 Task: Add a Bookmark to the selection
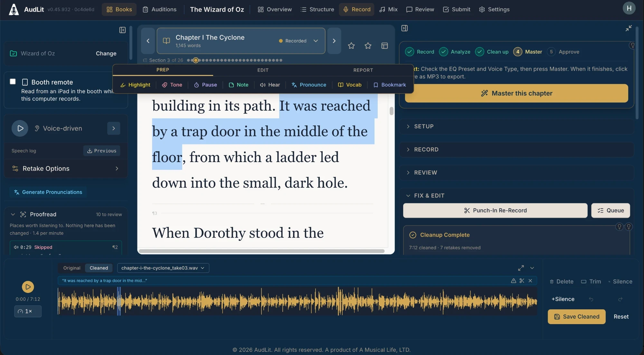click(390, 85)
